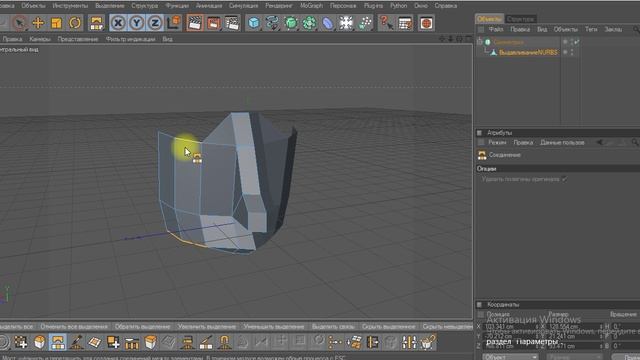Click 'Обратить выделение' button
This screenshot has width=640, height=360.
point(142,327)
